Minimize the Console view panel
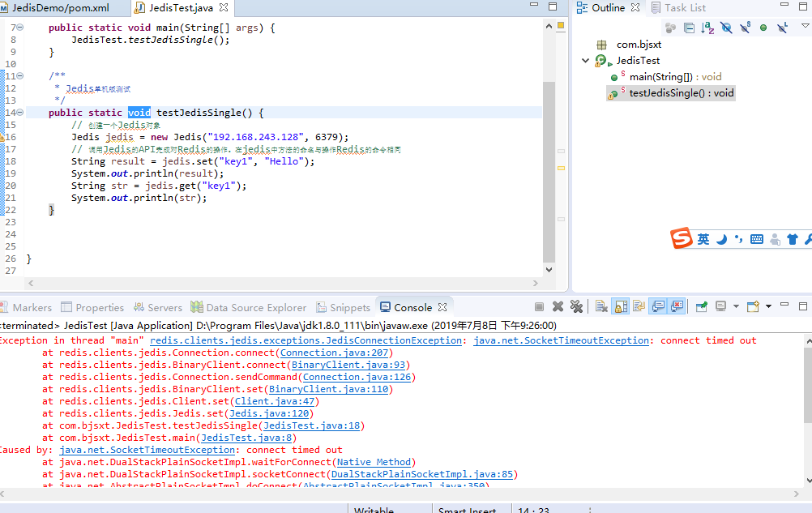 pyautogui.click(x=784, y=305)
